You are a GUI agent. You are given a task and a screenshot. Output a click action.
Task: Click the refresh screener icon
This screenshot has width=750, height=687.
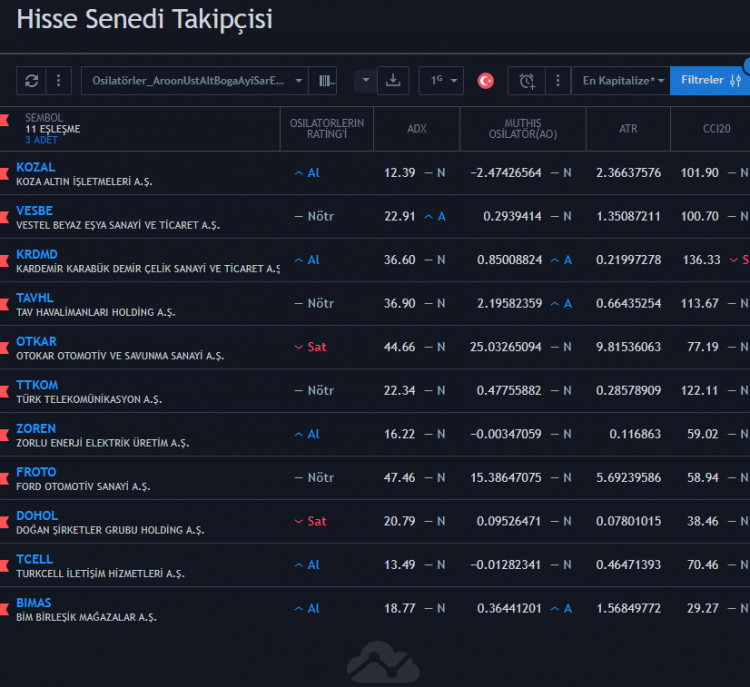[x=32, y=80]
